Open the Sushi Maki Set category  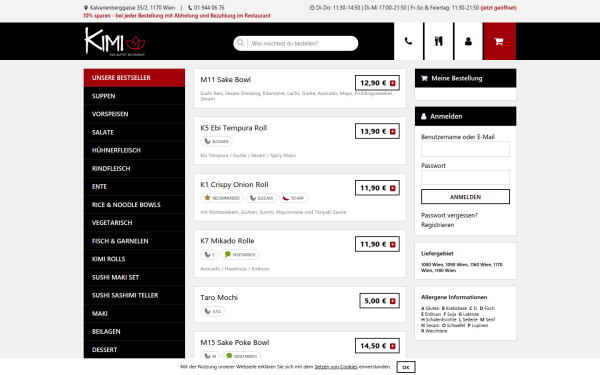click(134, 277)
